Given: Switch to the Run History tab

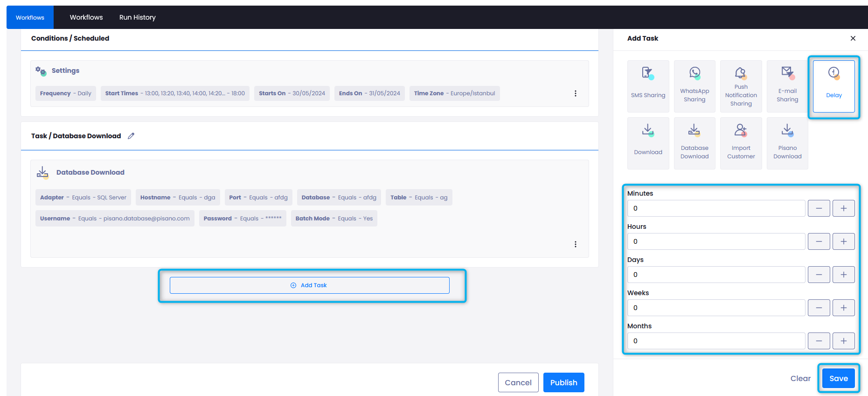Looking at the screenshot, I should [137, 17].
